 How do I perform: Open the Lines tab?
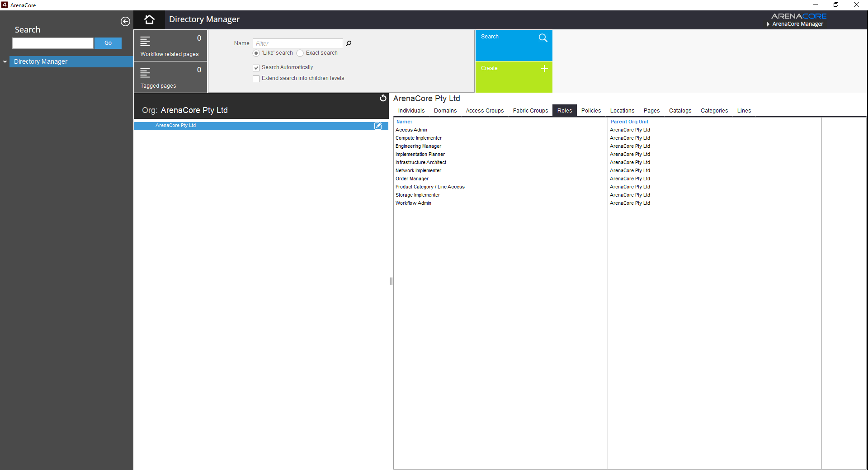coord(744,111)
